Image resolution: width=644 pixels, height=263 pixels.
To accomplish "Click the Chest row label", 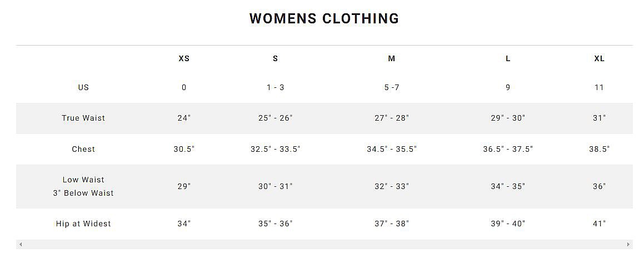I will [83, 149].
